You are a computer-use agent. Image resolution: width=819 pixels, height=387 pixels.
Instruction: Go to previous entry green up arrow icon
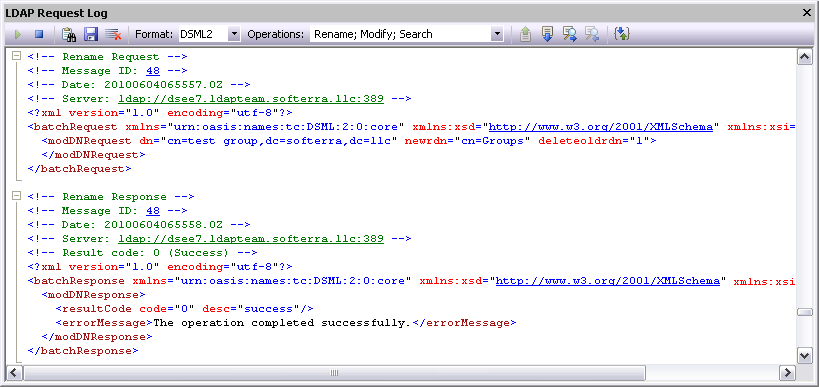[x=525, y=34]
